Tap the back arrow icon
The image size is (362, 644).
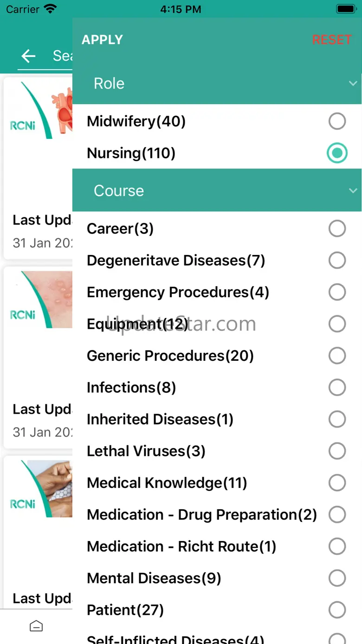(28, 56)
